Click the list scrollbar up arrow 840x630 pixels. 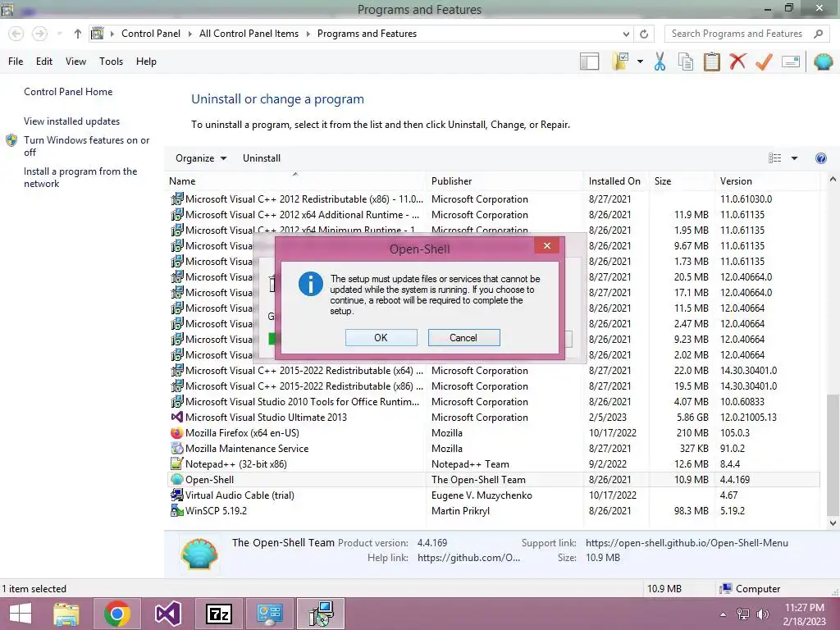[x=833, y=180]
